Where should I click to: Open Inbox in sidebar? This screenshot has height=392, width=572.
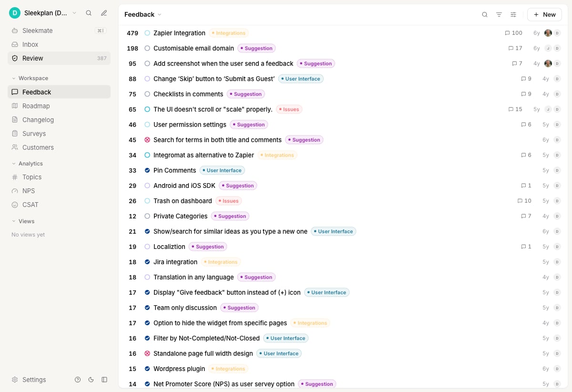pyautogui.click(x=59, y=44)
